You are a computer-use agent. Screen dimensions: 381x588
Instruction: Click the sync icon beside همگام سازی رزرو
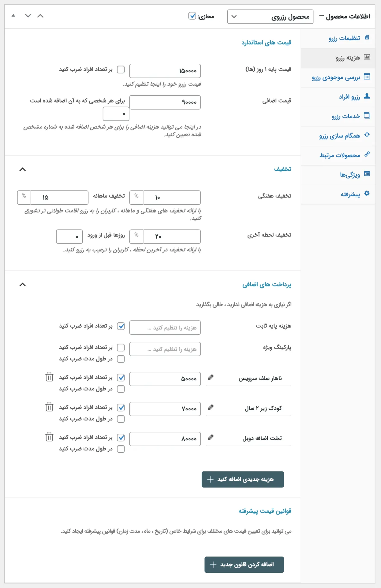coord(367,135)
